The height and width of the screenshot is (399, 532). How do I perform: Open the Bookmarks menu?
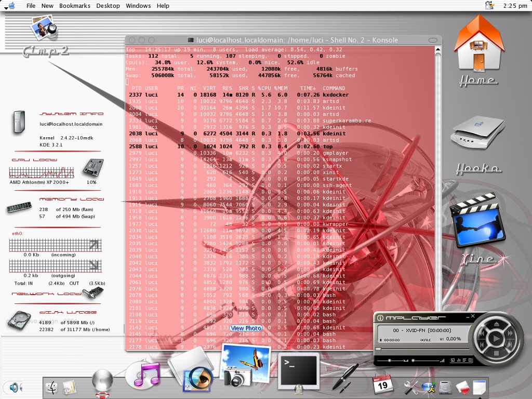pyautogui.click(x=75, y=5)
